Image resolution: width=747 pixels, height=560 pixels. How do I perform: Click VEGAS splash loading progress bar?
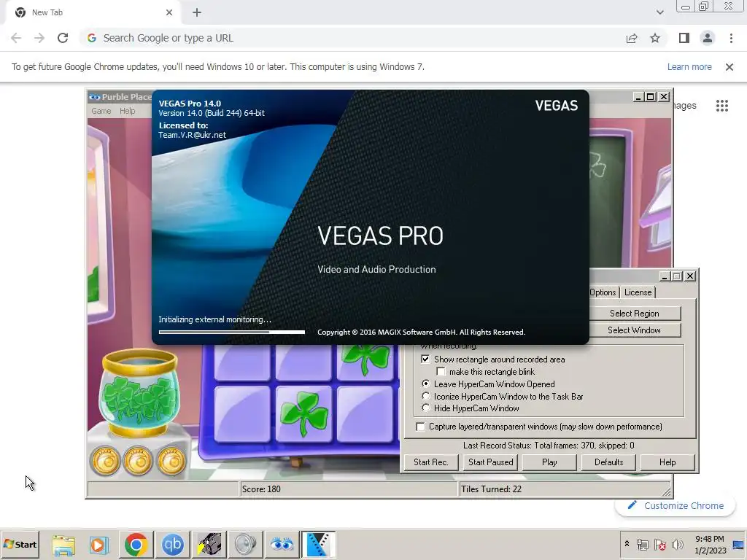[x=231, y=332]
